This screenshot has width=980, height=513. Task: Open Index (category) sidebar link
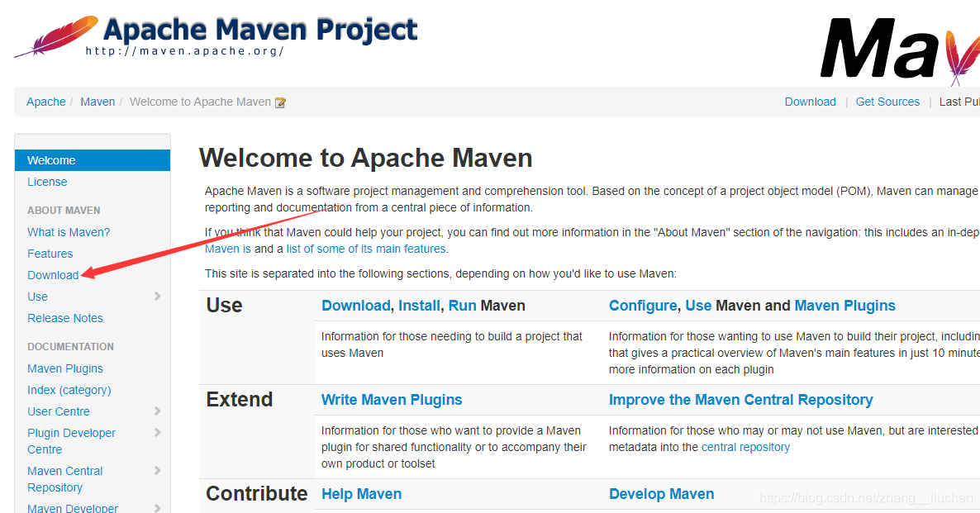coord(69,390)
